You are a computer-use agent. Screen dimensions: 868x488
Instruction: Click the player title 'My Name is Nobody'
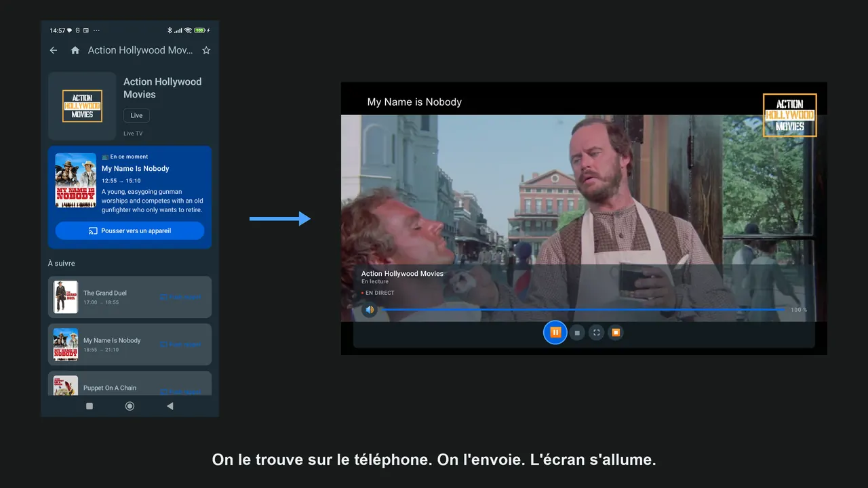coord(414,102)
